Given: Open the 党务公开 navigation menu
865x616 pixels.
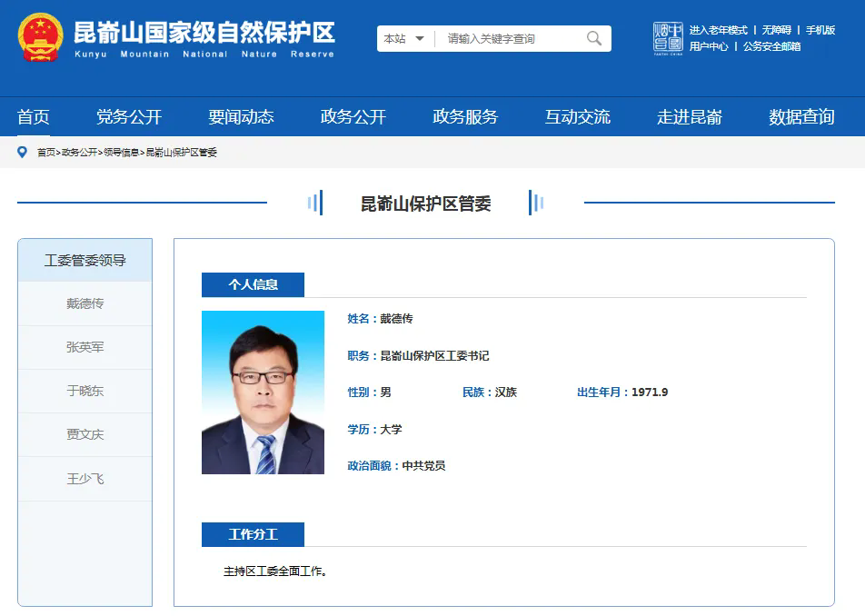Looking at the screenshot, I should pos(129,116).
